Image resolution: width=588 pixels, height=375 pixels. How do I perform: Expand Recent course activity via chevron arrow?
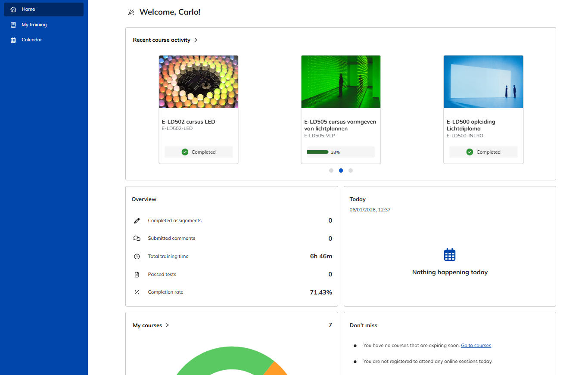(x=196, y=40)
